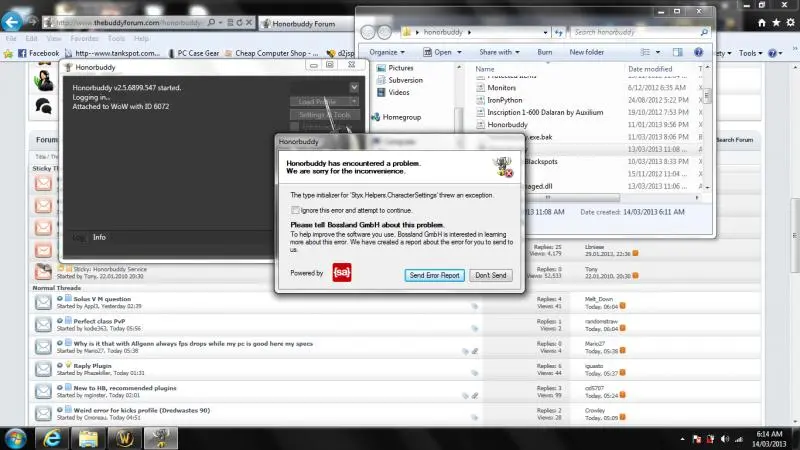This screenshot has width=800, height=450.
Task: Open the PC Case Gear bookmark
Action: [x=193, y=53]
